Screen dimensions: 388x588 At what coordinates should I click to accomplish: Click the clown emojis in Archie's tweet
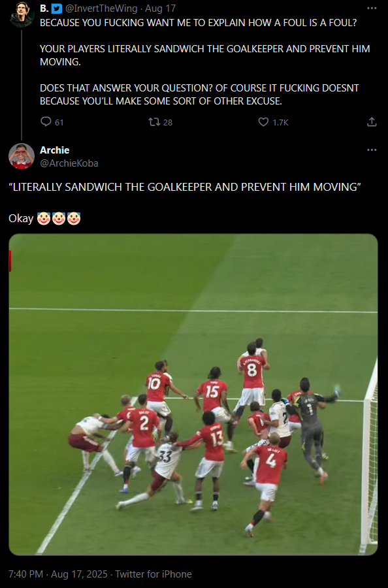tap(59, 218)
